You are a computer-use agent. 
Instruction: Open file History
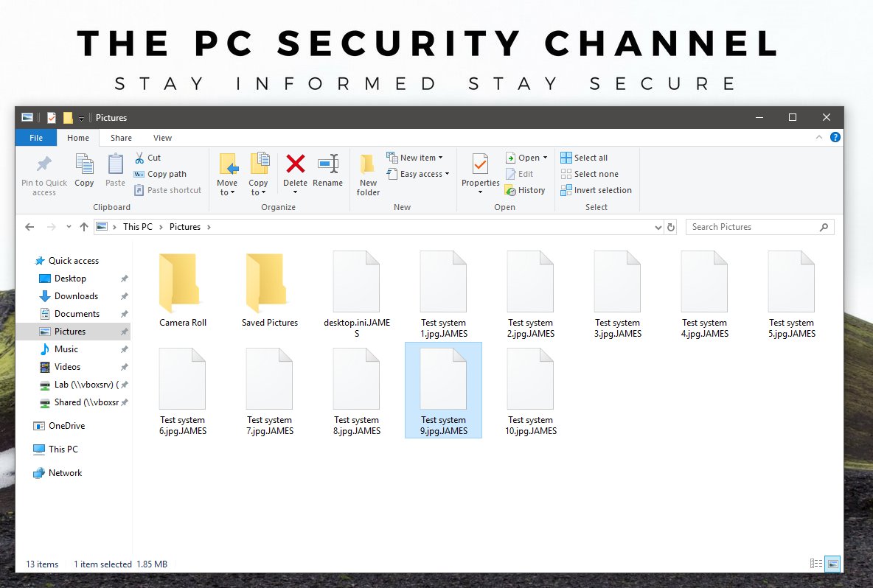click(x=525, y=190)
